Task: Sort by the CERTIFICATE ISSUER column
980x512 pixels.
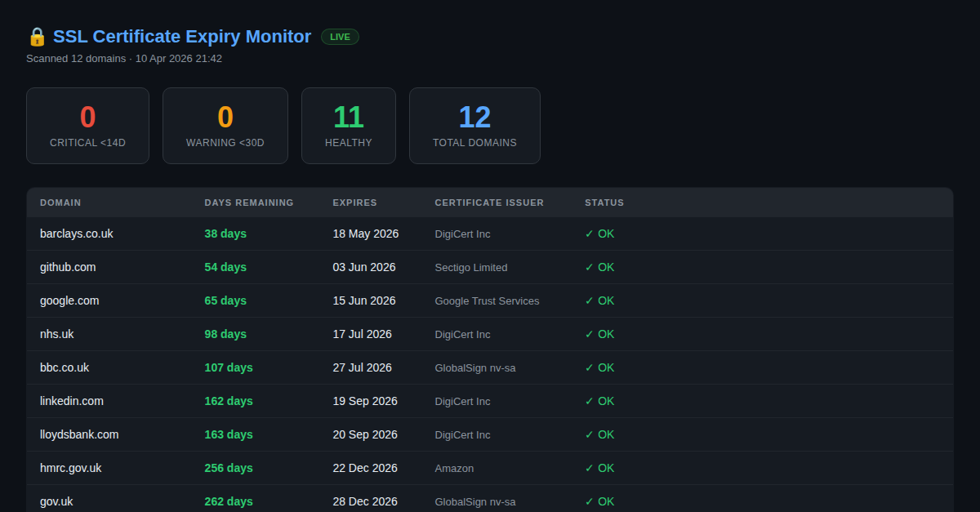Action: pyautogui.click(x=489, y=203)
